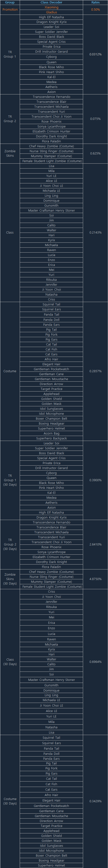Click the 0.2857% costume rate

coord(96,371)
